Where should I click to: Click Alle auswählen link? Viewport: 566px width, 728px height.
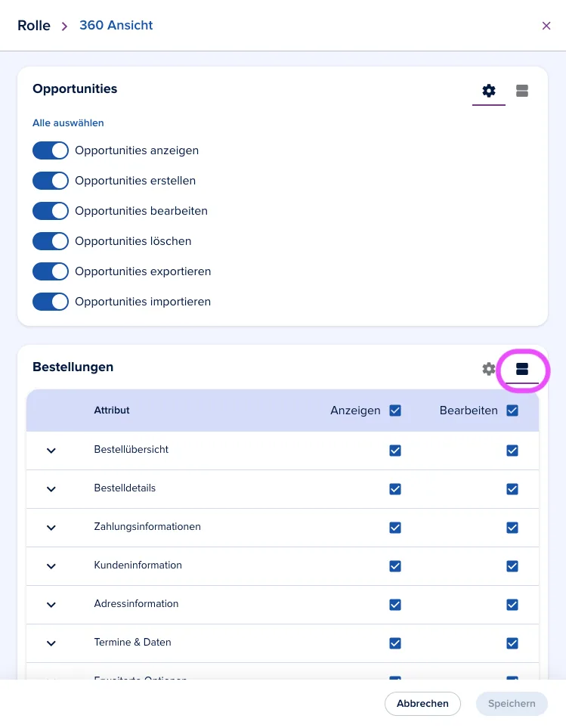[68, 123]
